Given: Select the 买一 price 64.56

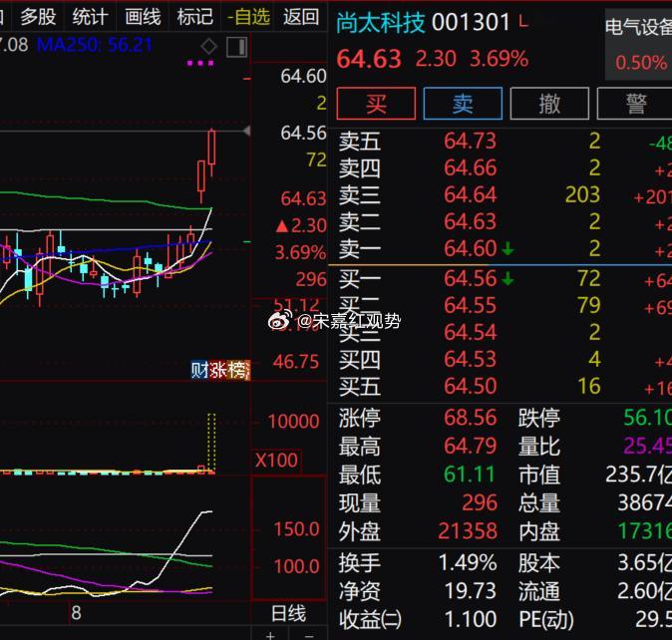Looking at the screenshot, I should click(471, 279).
